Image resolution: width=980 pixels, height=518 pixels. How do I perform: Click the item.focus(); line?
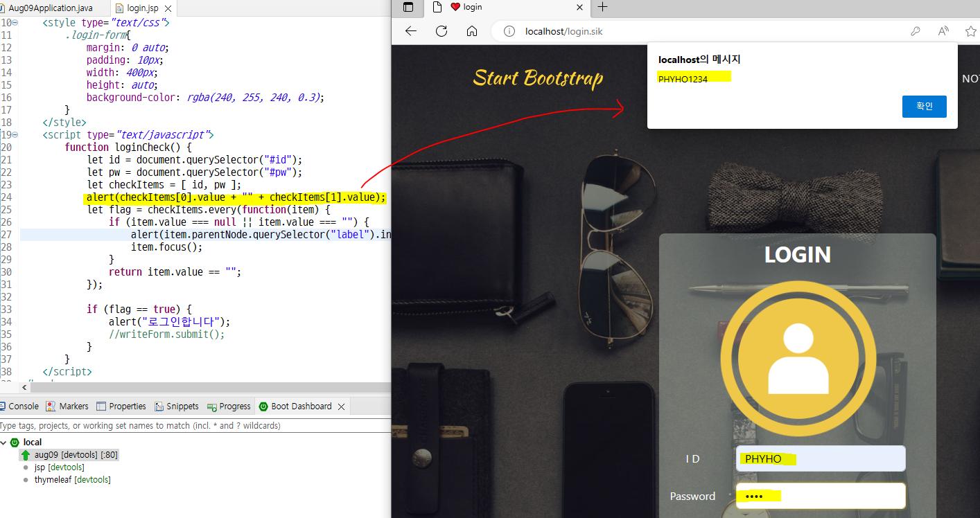(166, 247)
